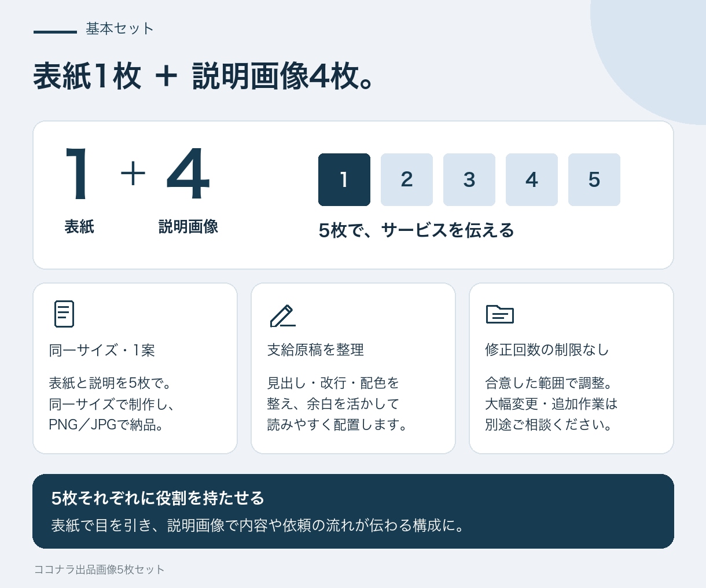Click the plus sign between 1 and 4
Image resolution: width=706 pixels, height=588 pixels.
tap(133, 173)
